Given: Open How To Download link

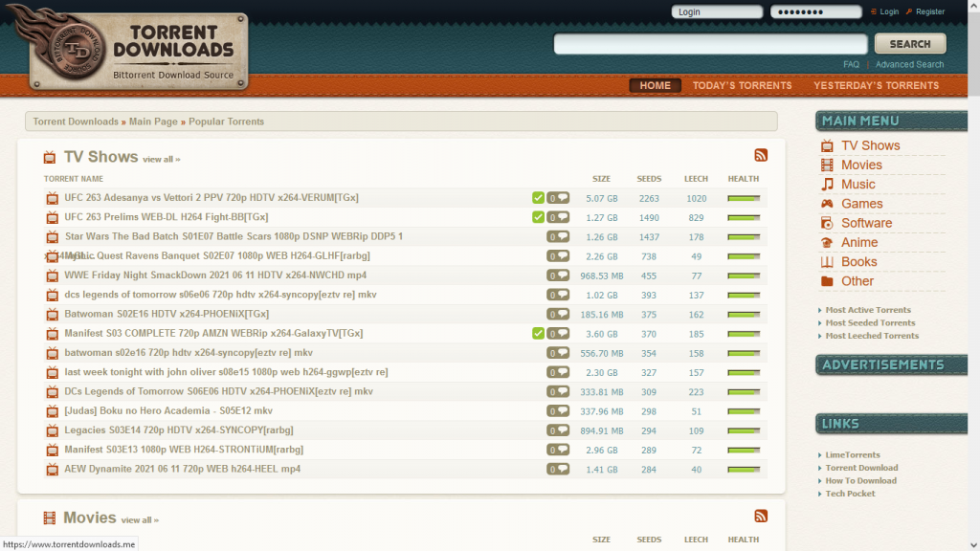Looking at the screenshot, I should (x=860, y=480).
